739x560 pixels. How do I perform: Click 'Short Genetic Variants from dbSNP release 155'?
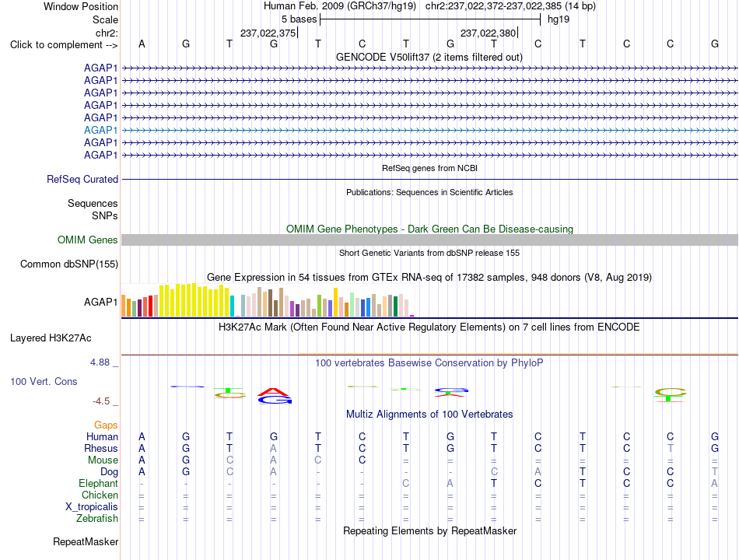pos(429,253)
